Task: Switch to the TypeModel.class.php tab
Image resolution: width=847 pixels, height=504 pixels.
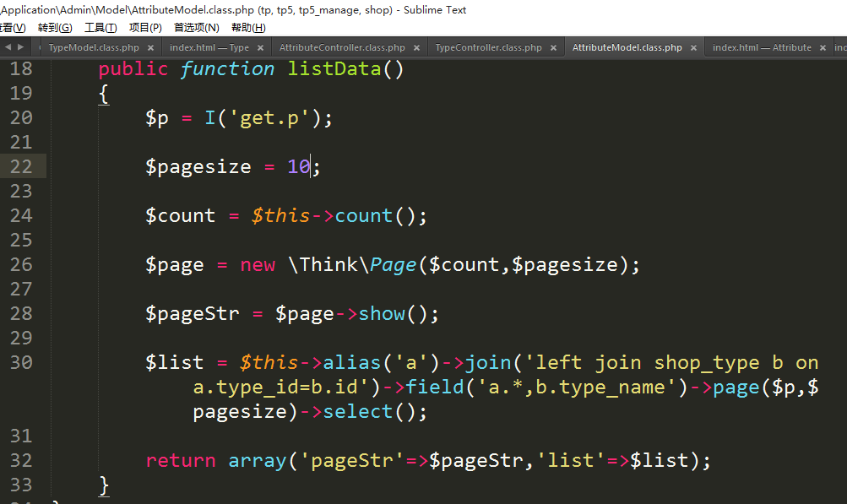Action: point(93,48)
